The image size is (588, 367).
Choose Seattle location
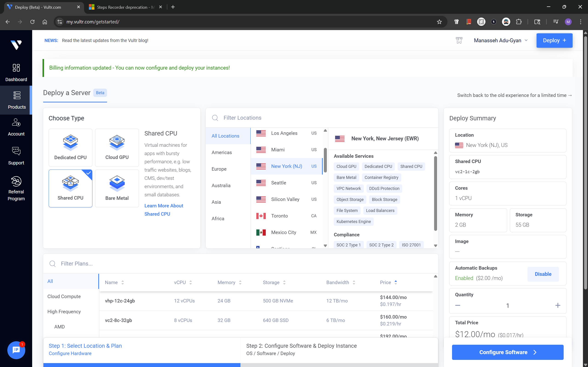[x=287, y=183]
